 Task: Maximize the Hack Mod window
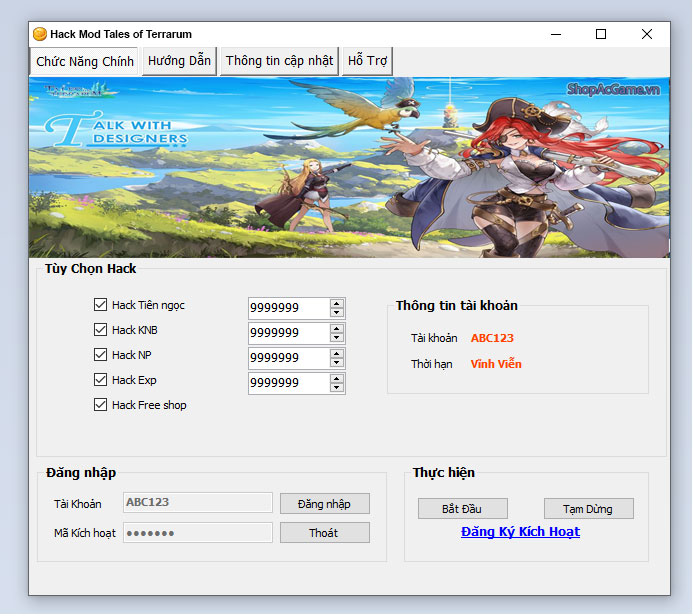click(601, 34)
